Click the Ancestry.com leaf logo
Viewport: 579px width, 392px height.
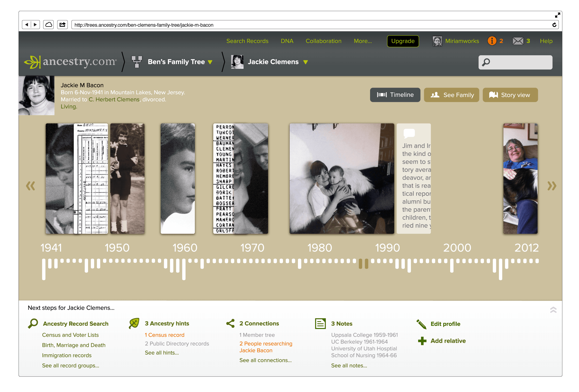(x=34, y=62)
